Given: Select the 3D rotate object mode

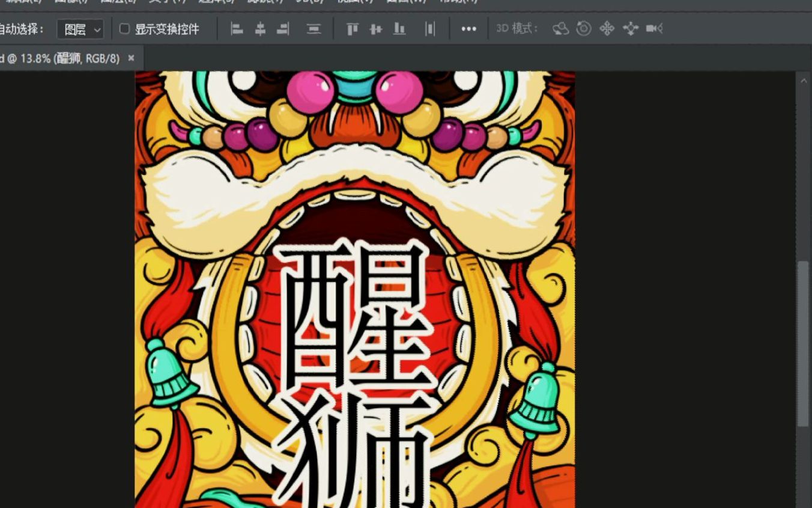Looking at the screenshot, I should 560,29.
